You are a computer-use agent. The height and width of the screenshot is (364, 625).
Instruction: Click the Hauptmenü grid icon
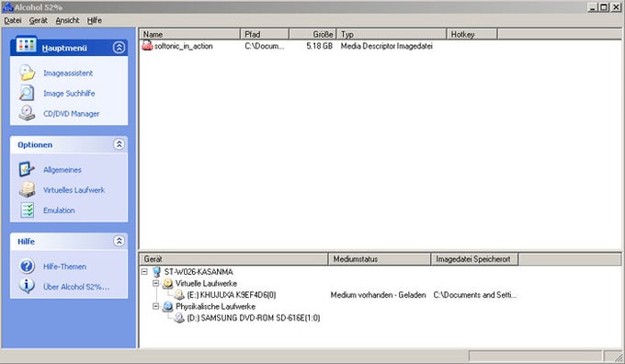27,45
